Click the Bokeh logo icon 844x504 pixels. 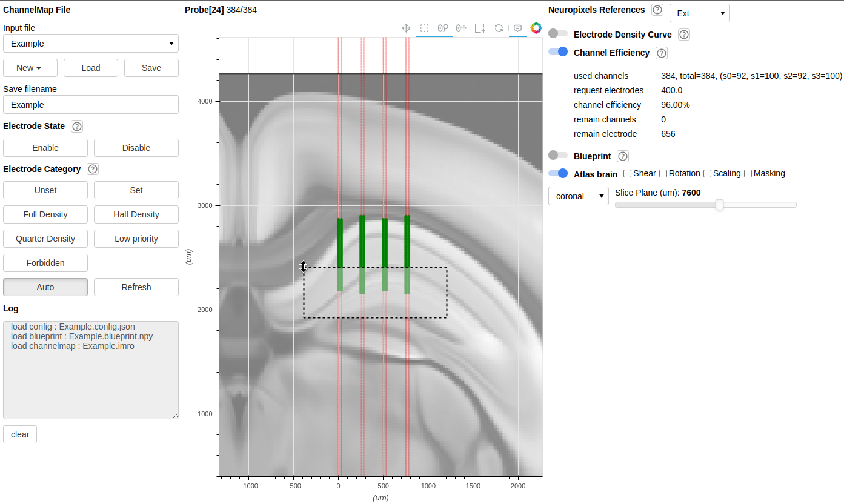tap(536, 28)
